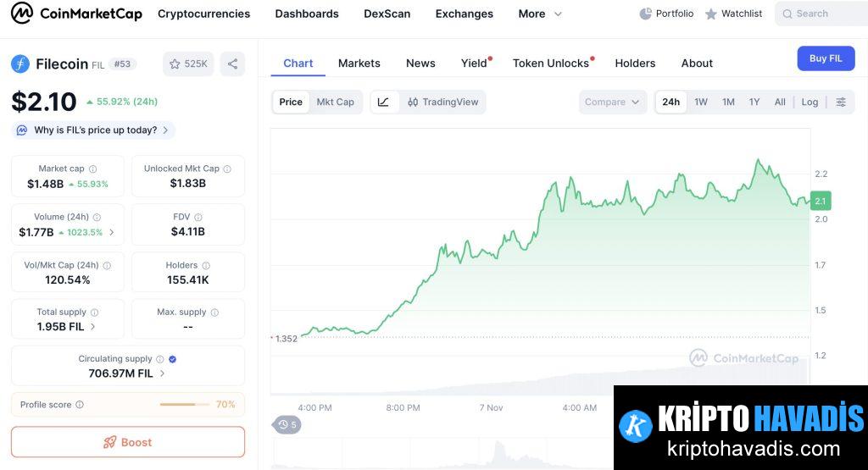The height and width of the screenshot is (470, 868).
Task: Select the 1M time range
Action: 728,102
